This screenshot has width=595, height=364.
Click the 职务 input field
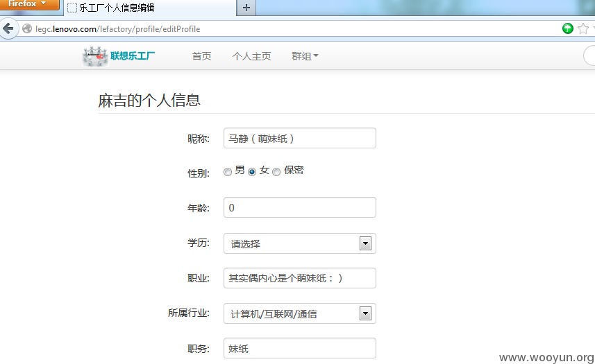300,348
